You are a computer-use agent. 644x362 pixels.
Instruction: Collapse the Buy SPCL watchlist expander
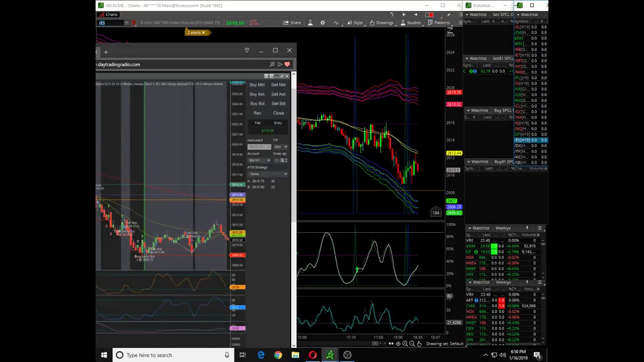pyautogui.click(x=468, y=110)
